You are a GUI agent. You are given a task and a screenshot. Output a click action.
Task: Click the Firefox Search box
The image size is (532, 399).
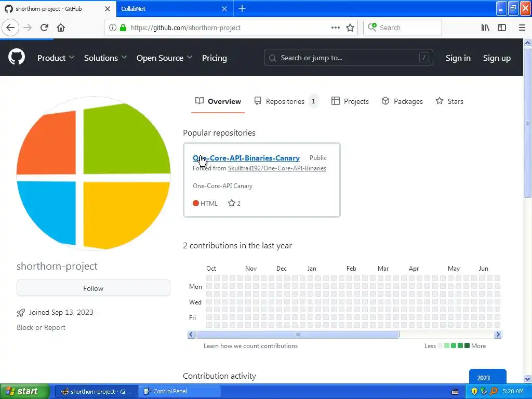[x=403, y=28]
